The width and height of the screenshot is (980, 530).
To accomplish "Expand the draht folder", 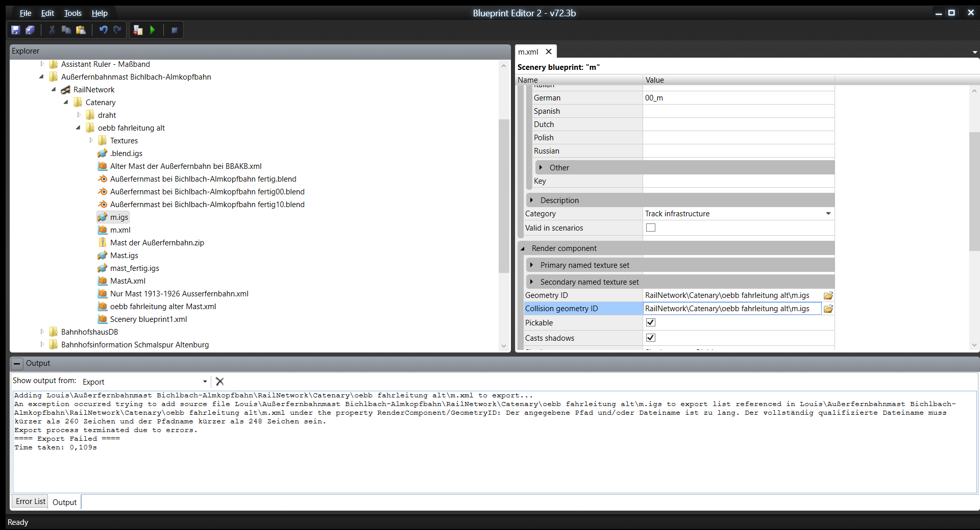I will 79,115.
